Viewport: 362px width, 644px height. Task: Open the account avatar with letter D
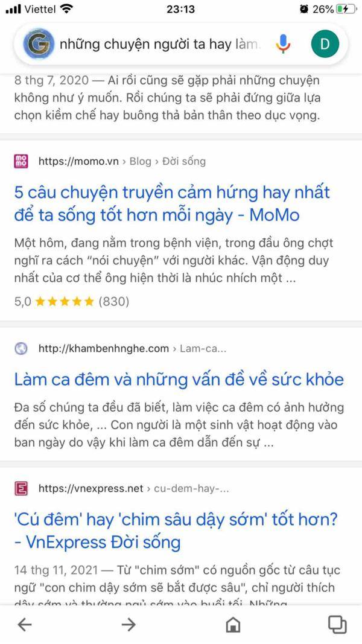tap(325, 43)
